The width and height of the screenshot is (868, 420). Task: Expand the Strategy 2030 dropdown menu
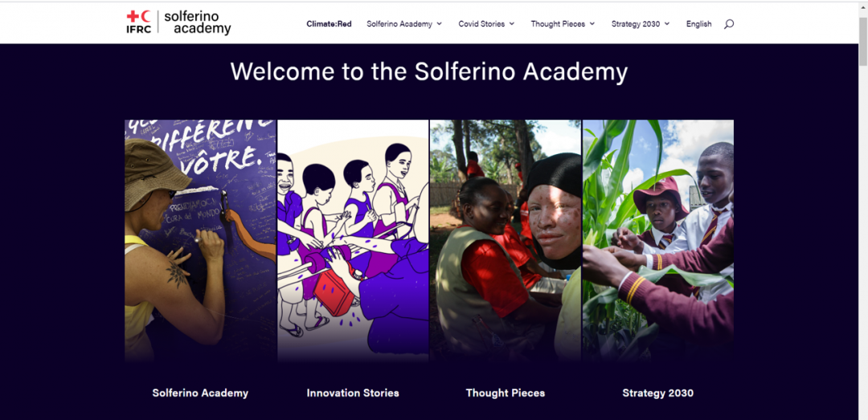tap(641, 24)
